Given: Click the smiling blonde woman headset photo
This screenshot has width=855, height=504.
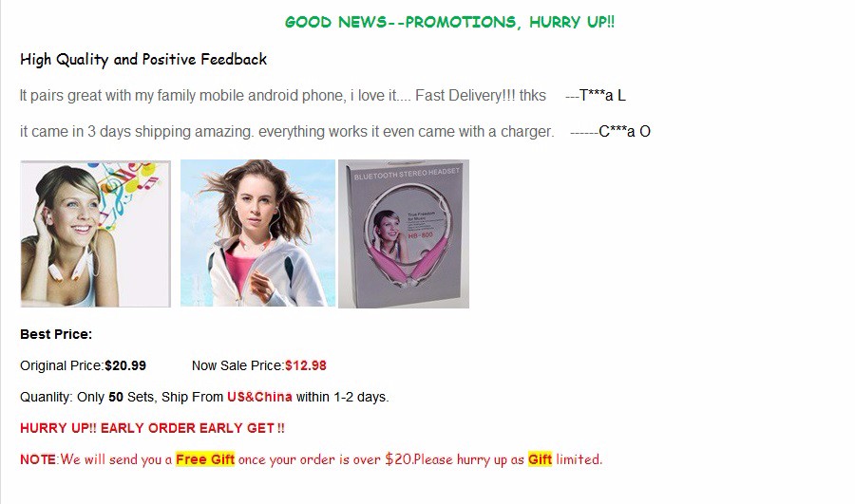Looking at the screenshot, I should (95, 233).
